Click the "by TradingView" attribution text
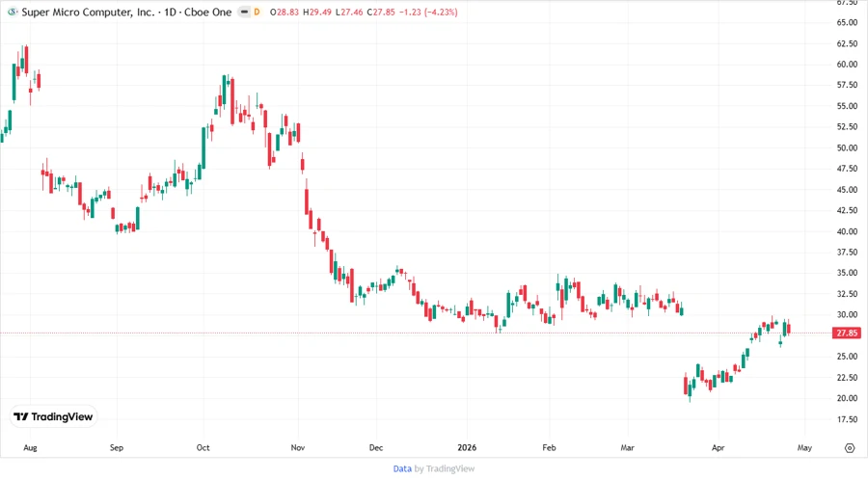This screenshot has width=868, height=480. [445, 469]
